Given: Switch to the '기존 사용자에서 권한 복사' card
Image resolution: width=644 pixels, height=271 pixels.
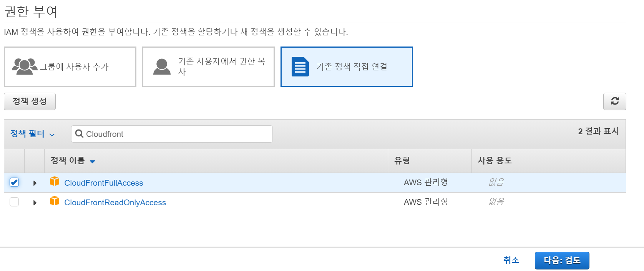Looking at the screenshot, I should click(208, 66).
